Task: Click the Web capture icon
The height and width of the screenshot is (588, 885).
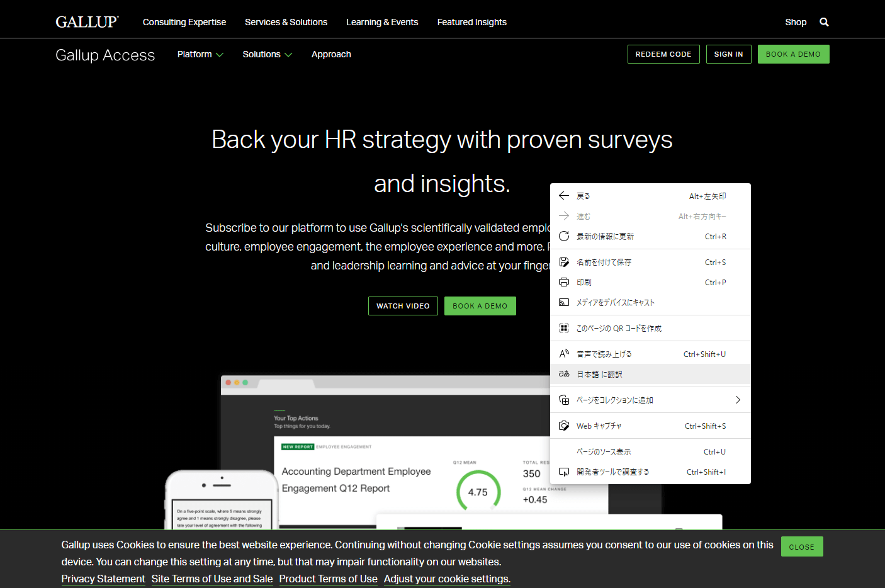Action: (x=564, y=426)
